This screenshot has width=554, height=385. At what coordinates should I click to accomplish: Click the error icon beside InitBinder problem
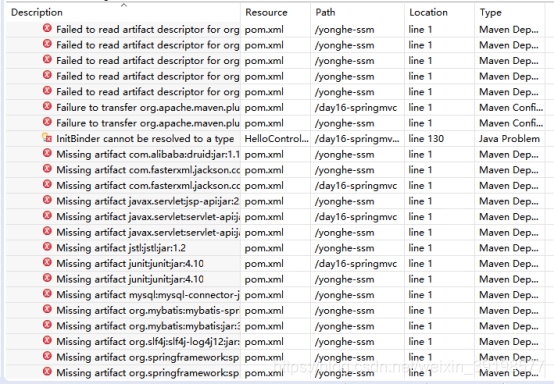(x=47, y=137)
